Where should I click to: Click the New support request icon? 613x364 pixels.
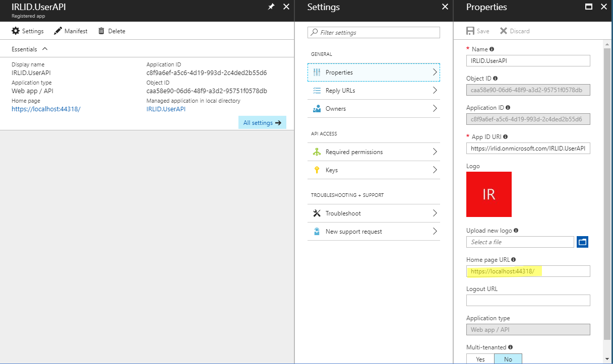coord(317,232)
